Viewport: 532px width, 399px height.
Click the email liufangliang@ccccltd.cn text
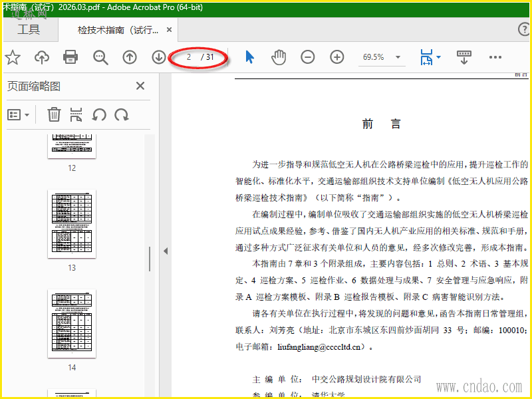coord(319,347)
